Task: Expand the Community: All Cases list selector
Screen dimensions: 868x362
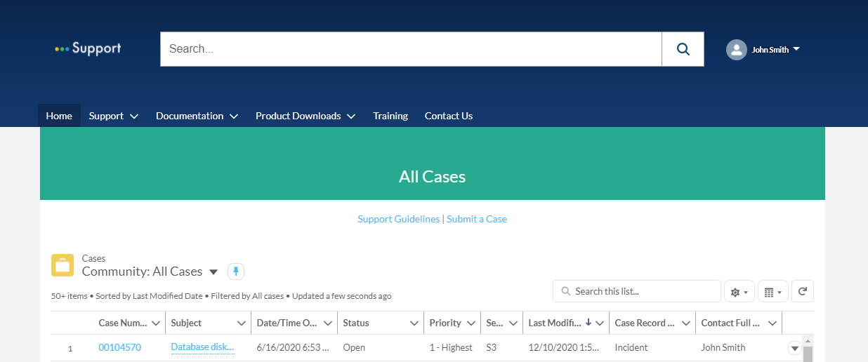Action: 213,272
